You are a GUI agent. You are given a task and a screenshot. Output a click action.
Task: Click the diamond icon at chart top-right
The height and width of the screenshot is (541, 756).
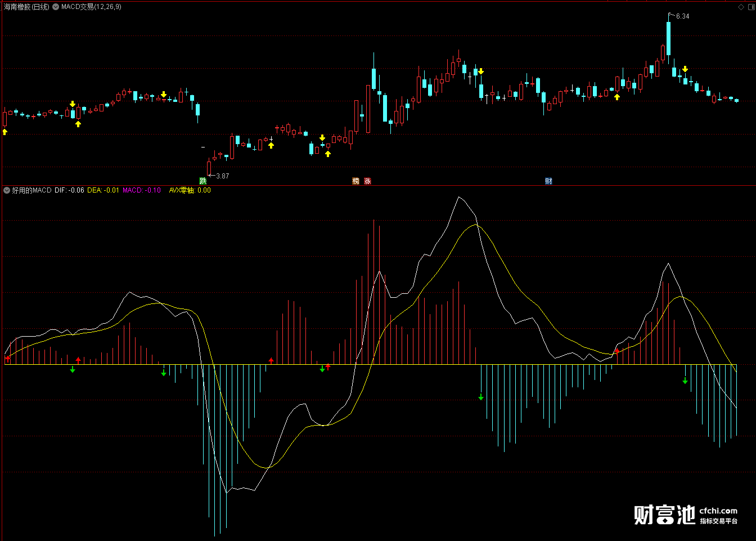[x=741, y=7]
